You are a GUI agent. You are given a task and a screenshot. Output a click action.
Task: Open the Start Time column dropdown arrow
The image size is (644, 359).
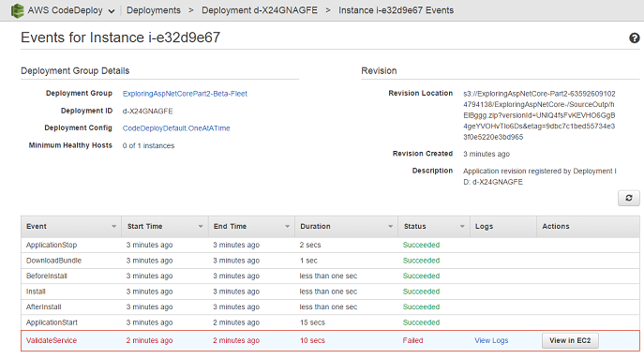pos(201,226)
